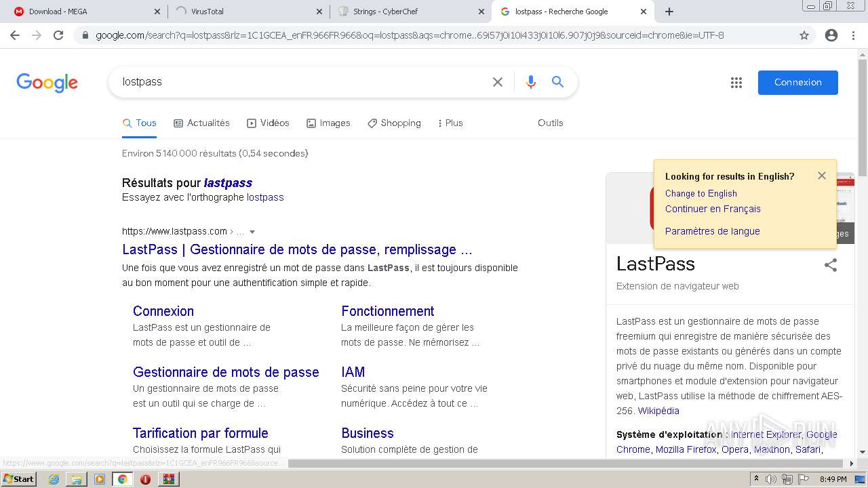Click the taskbar clock showing 8:49 PM

pos(833,479)
